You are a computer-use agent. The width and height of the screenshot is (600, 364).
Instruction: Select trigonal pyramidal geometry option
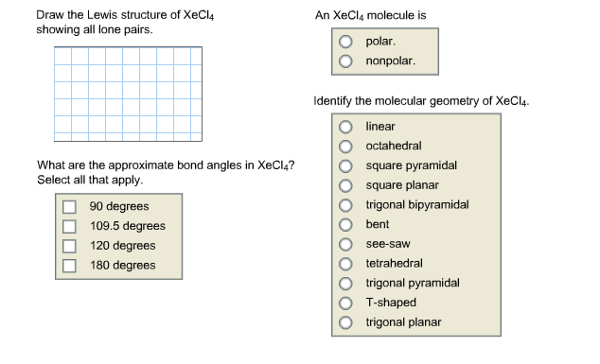pyautogui.click(x=345, y=283)
